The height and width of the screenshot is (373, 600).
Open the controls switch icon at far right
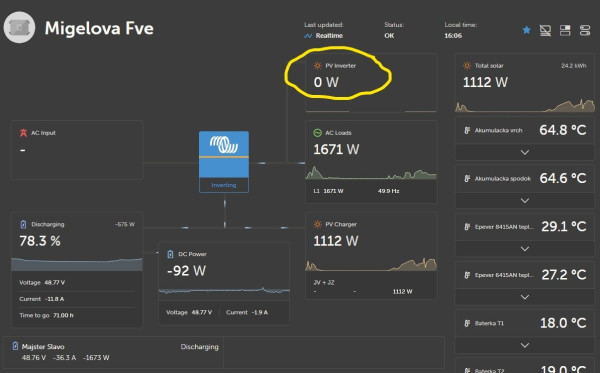click(585, 30)
